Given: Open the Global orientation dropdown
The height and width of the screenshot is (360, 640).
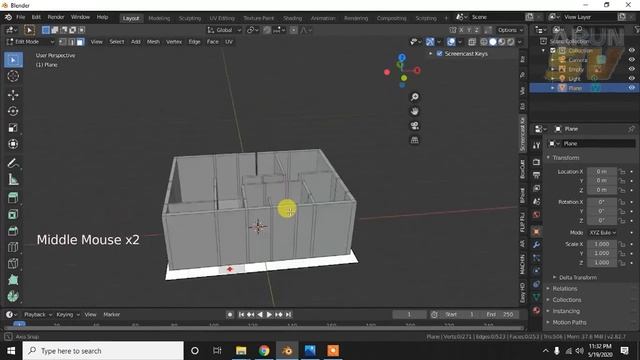Looking at the screenshot, I should coord(224,30).
